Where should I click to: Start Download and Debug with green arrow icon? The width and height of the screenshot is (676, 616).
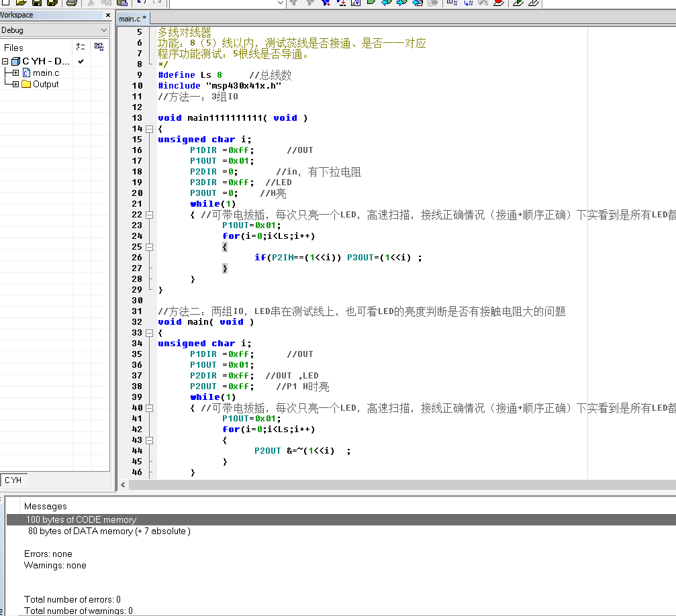pos(518,3)
